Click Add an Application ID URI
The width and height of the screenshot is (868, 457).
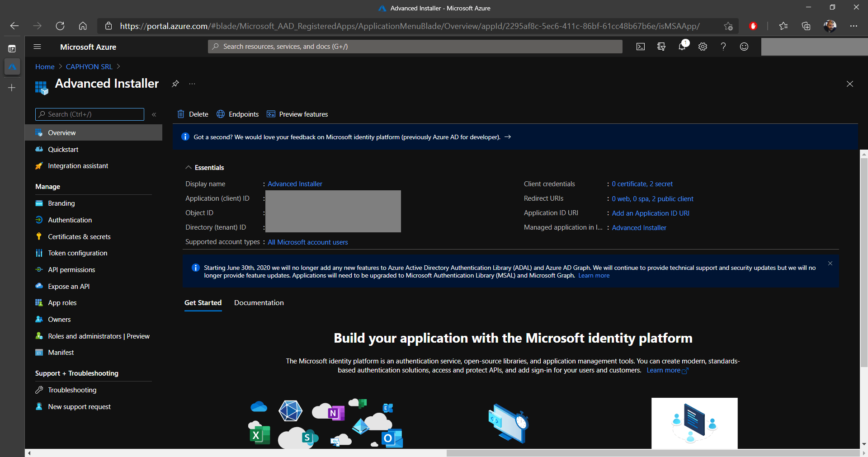[651, 213]
